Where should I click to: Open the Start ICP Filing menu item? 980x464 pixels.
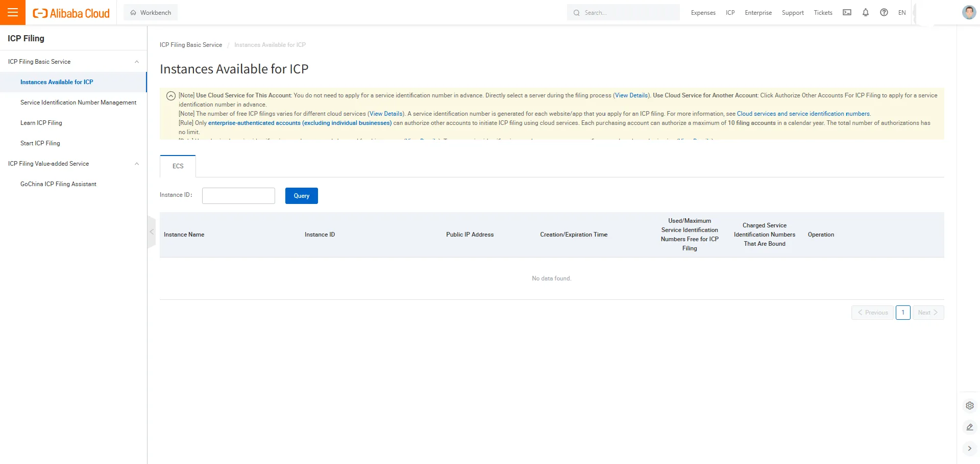[40, 143]
